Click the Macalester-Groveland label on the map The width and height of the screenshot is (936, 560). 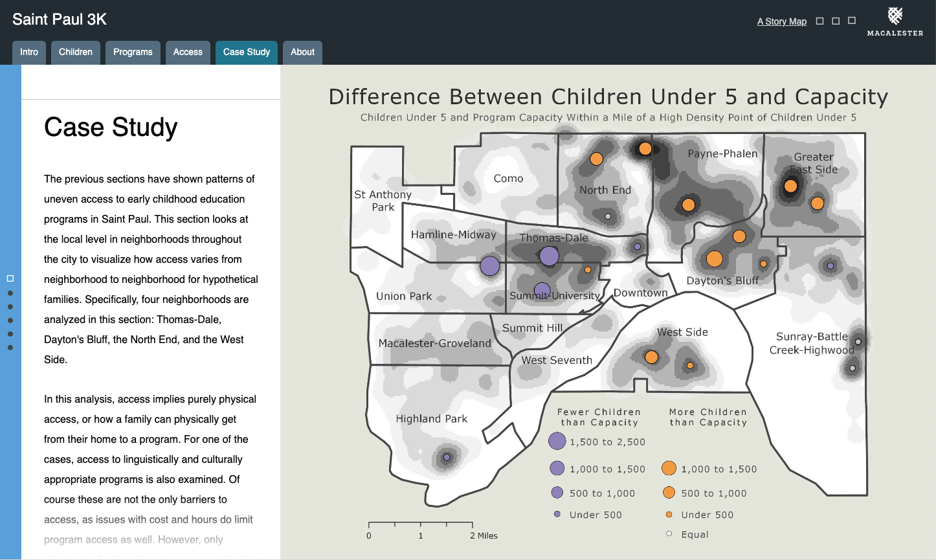tap(435, 343)
